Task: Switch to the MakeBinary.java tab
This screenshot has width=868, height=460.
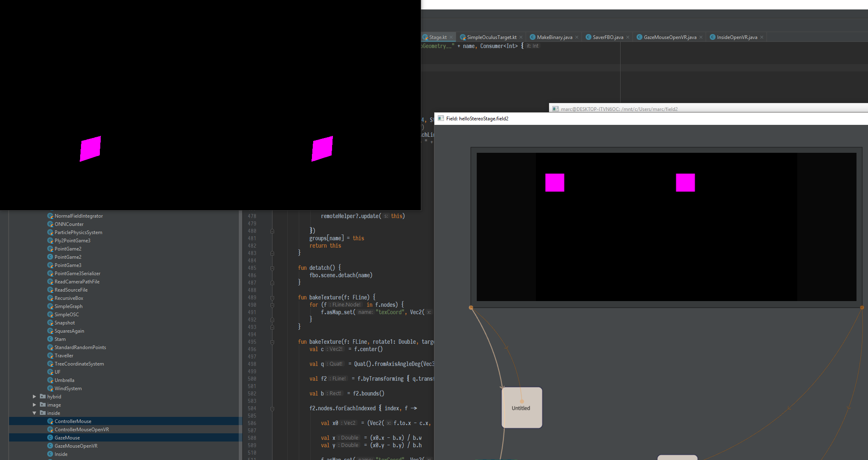Action: 554,37
